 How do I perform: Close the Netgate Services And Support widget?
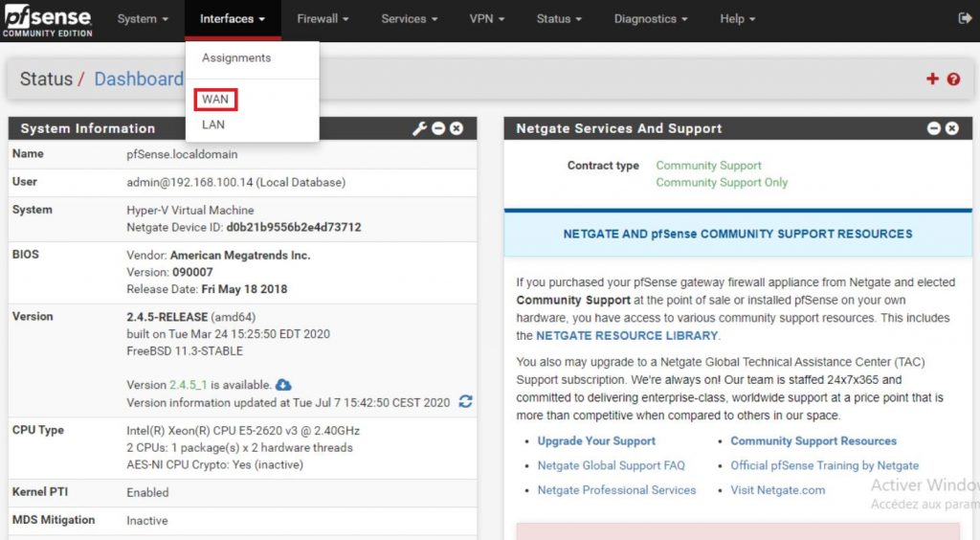point(952,128)
